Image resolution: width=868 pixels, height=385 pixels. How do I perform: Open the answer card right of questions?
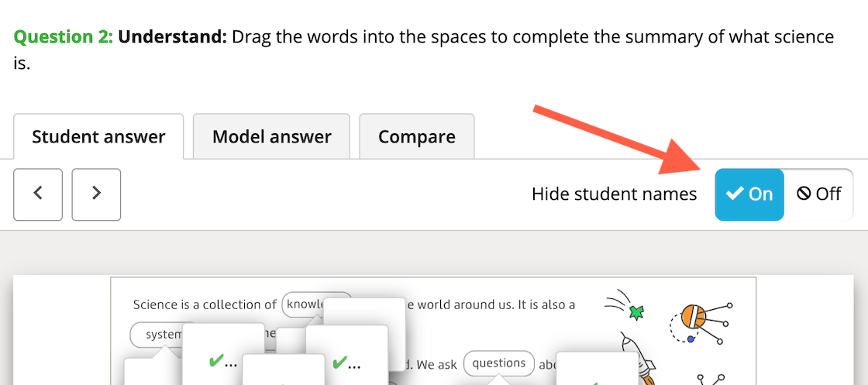[598, 368]
